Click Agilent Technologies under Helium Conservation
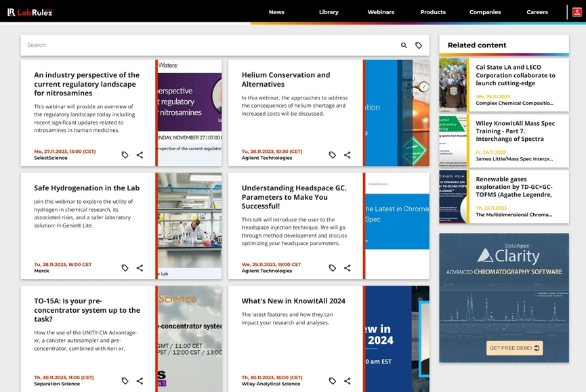Image resolution: width=586 pixels, height=392 pixels. 267,158
